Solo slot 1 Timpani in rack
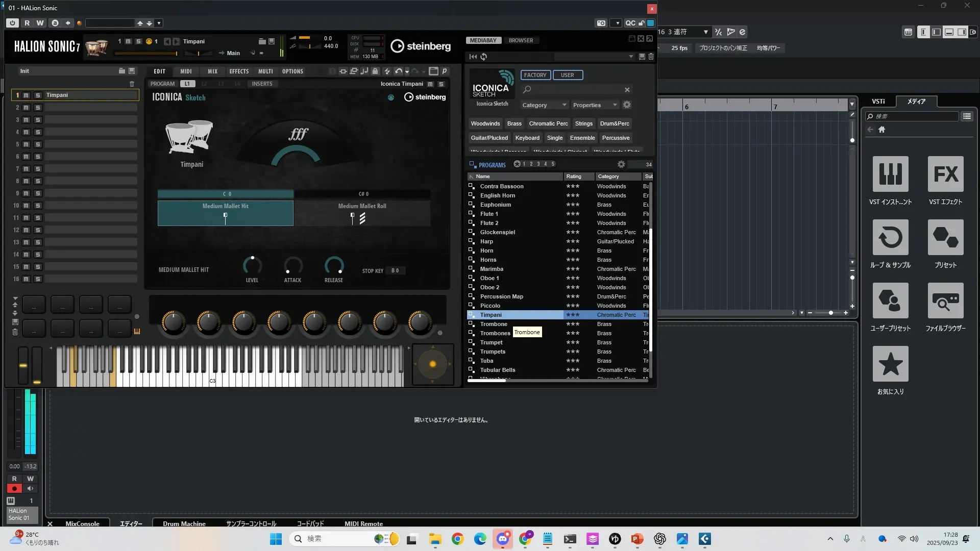Viewport: 980px width, 551px height. 38,95
